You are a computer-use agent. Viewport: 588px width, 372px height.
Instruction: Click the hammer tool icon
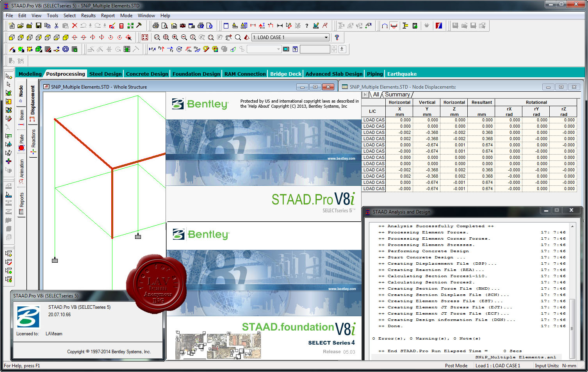[139, 26]
